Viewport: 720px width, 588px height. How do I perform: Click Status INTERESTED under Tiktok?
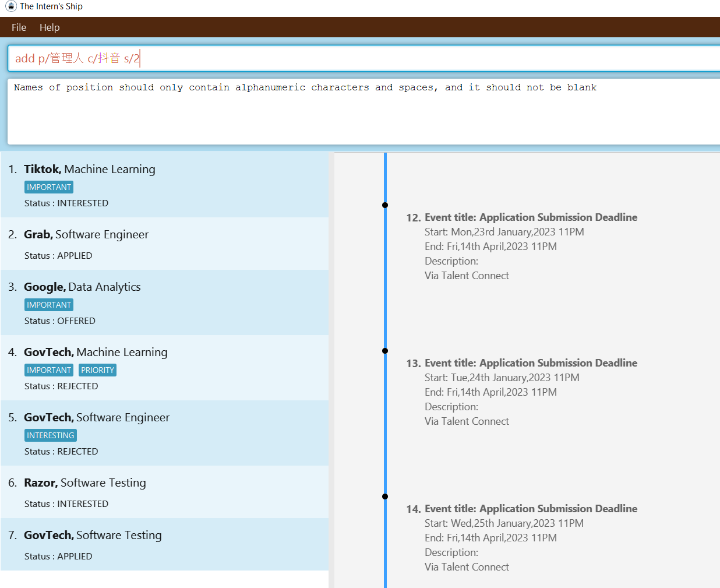click(66, 203)
